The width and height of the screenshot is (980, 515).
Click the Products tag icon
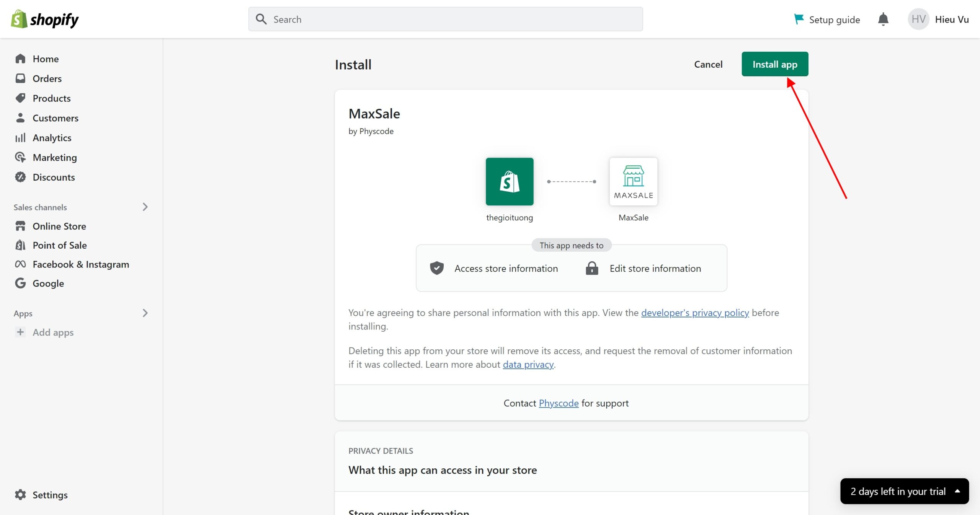(20, 98)
